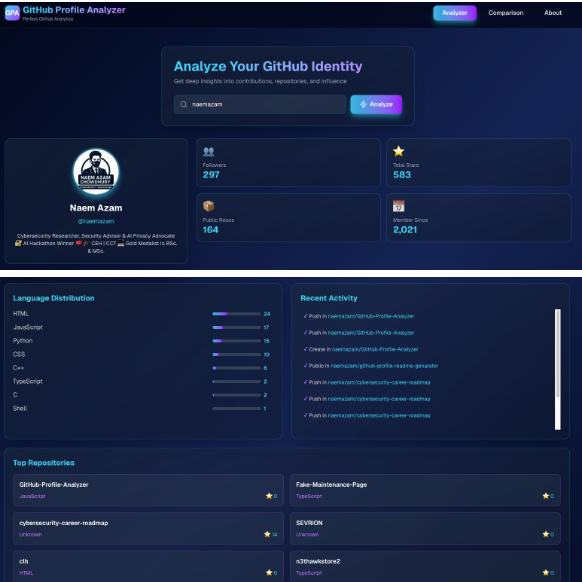Open the GitHub-Profile-Analyzer repository card
The height and width of the screenshot is (582, 582).
tap(148, 490)
